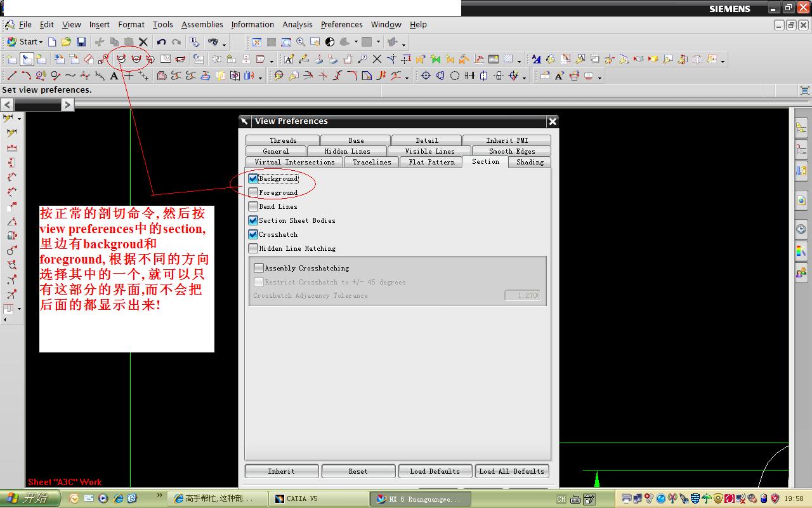Switch to the Threads tab
The image size is (812, 508).
(x=283, y=140)
